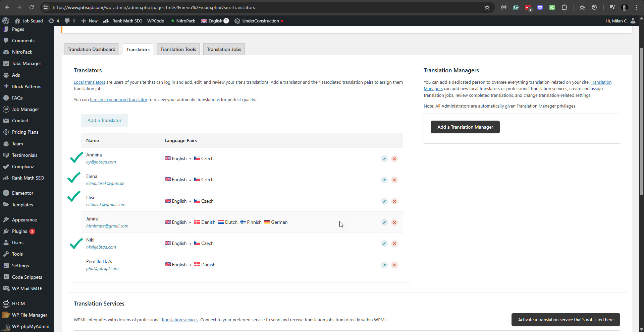The height and width of the screenshot is (332, 644).
Task: Open Rank Math SEO in admin bar
Action: (122, 21)
